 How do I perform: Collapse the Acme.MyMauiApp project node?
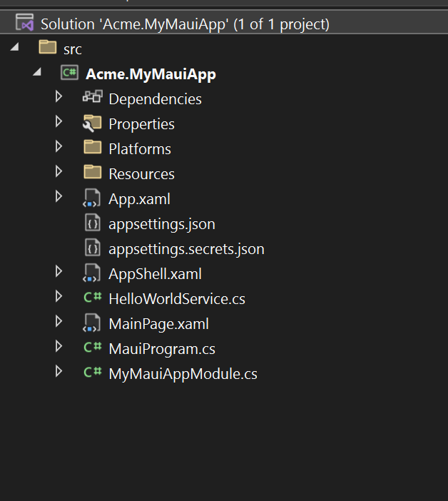coord(37,74)
